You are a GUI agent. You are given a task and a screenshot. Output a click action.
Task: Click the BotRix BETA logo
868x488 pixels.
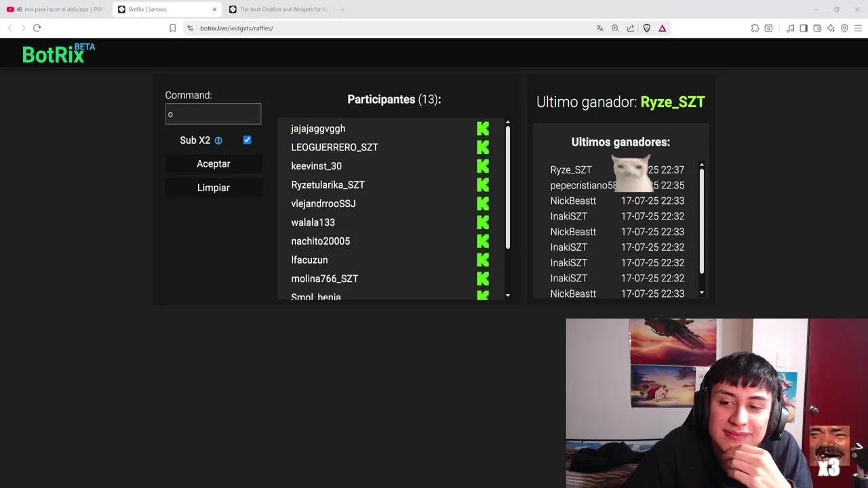point(58,53)
